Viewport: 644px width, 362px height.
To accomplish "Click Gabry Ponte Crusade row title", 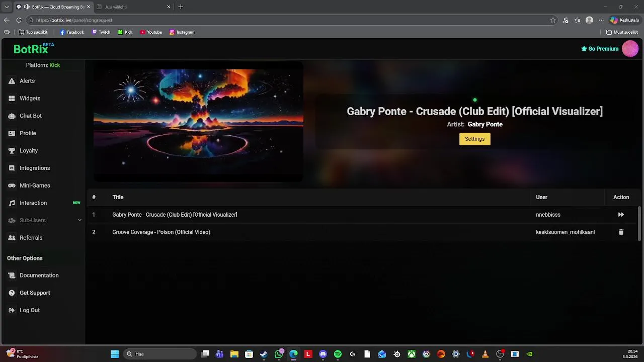I will click(175, 215).
